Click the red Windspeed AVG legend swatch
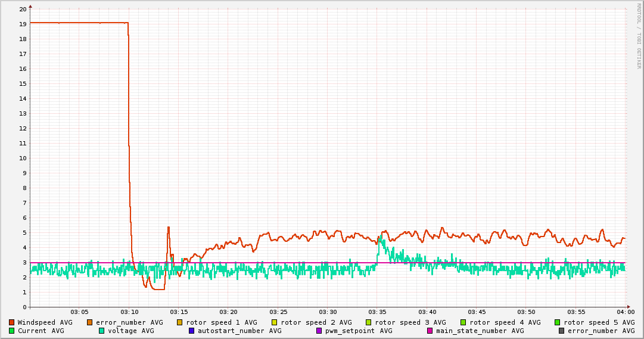The width and height of the screenshot is (644, 339). 12,322
